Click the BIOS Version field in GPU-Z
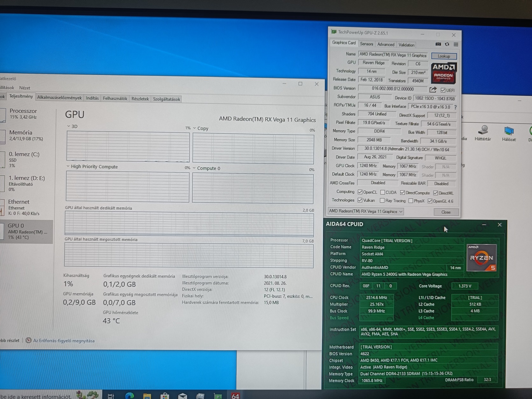532x399 pixels. pos(393,89)
